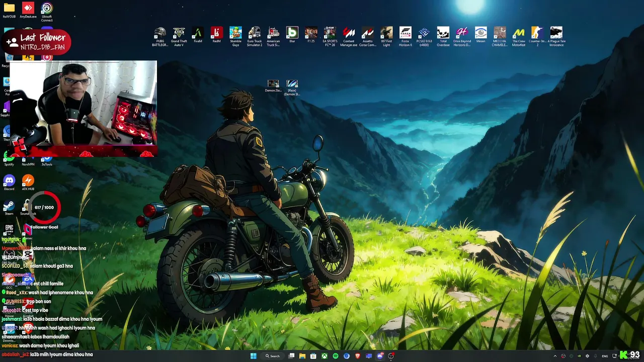Open the Discord desktop shortcut
Viewport: 644px width, 362px height.
(x=9, y=182)
